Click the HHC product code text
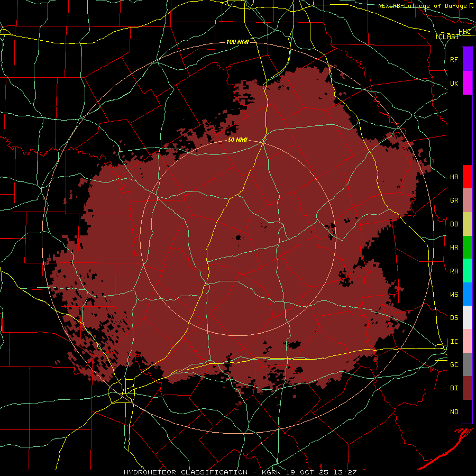This screenshot has height=476, width=476. 464,32
